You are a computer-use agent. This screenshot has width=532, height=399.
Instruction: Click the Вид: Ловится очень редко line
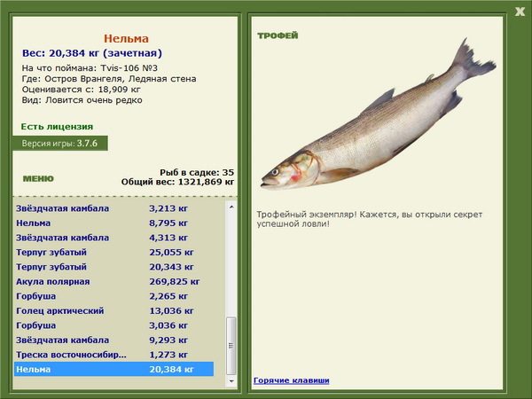point(82,100)
